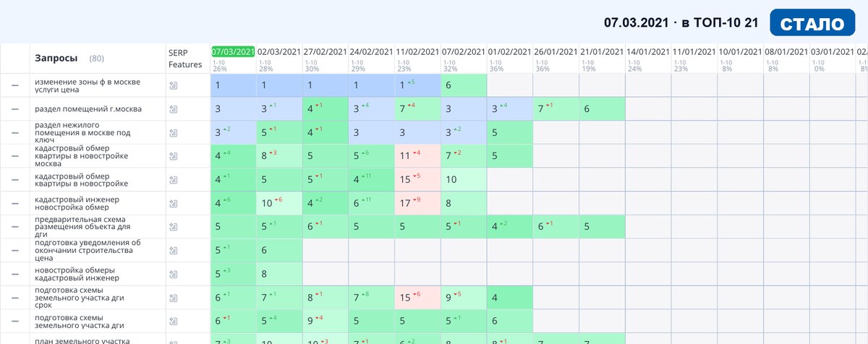The height and width of the screenshot is (344, 868).
Task: Click cell 10 with red −6 under 02/03/2021
Action: tap(279, 203)
